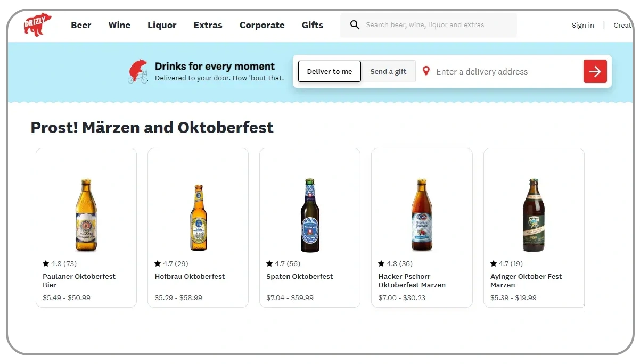Open the Hacker Pschorr Oktoberfest Marzen product
The height and width of the screenshot is (364, 640).
[412, 280]
